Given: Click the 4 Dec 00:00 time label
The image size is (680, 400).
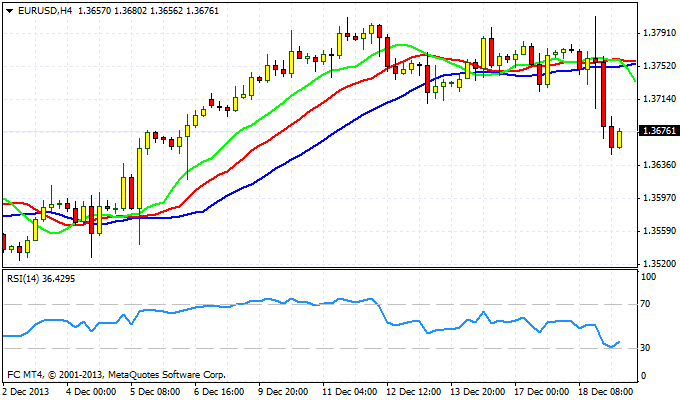Looking at the screenshot, I should pos(91,391).
